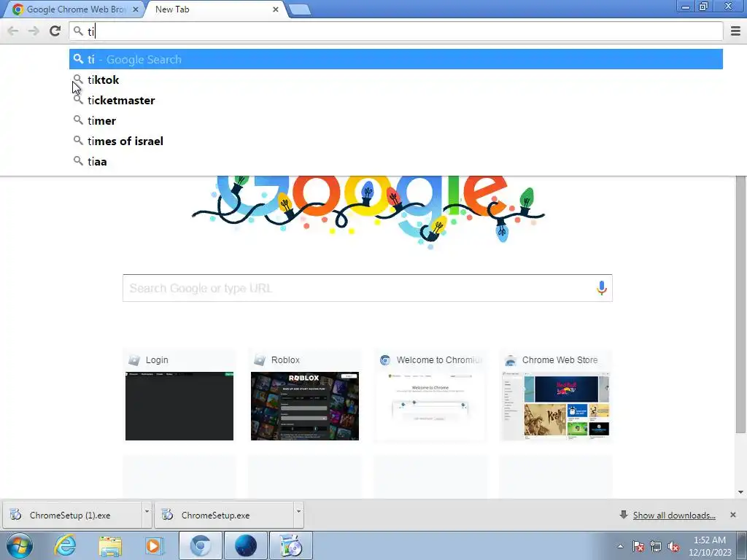Click the search icon beside tiaa suggestion
The width and height of the screenshot is (747, 560).
tap(78, 161)
